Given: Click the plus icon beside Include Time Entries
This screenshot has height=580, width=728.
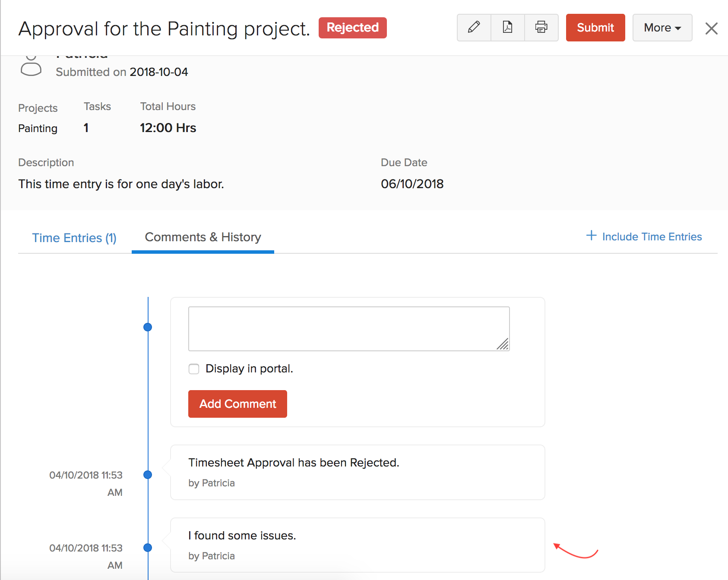Looking at the screenshot, I should click(x=591, y=236).
